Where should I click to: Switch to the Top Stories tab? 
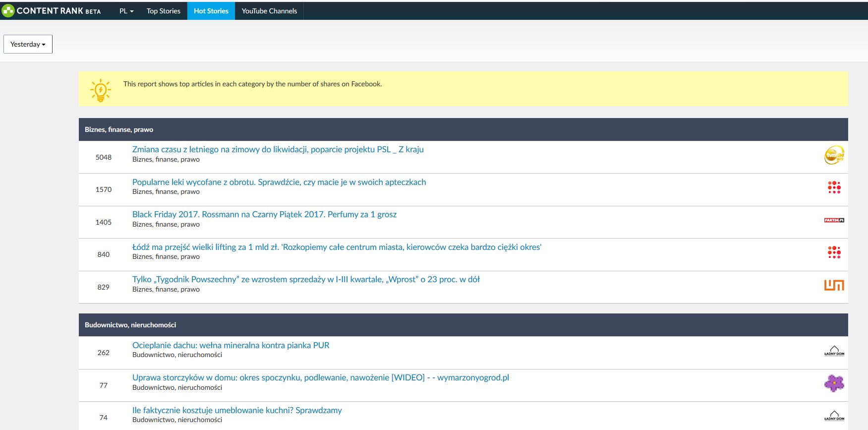pos(163,11)
